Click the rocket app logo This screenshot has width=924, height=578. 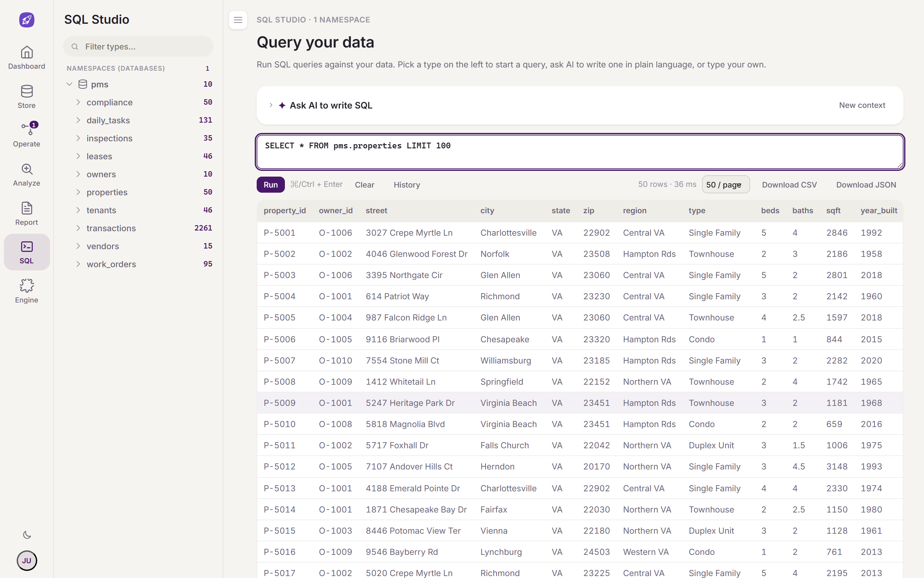coord(27,20)
